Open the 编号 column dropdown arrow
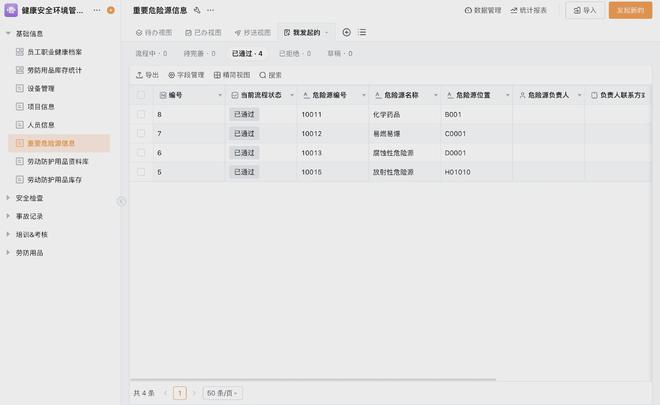Viewport: 660px width, 405px height. (220, 95)
